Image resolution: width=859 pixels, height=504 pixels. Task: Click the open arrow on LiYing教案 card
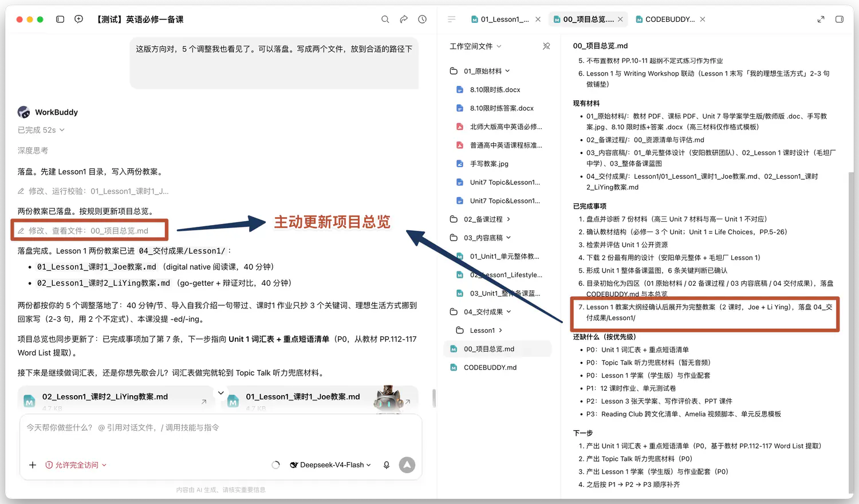click(204, 402)
